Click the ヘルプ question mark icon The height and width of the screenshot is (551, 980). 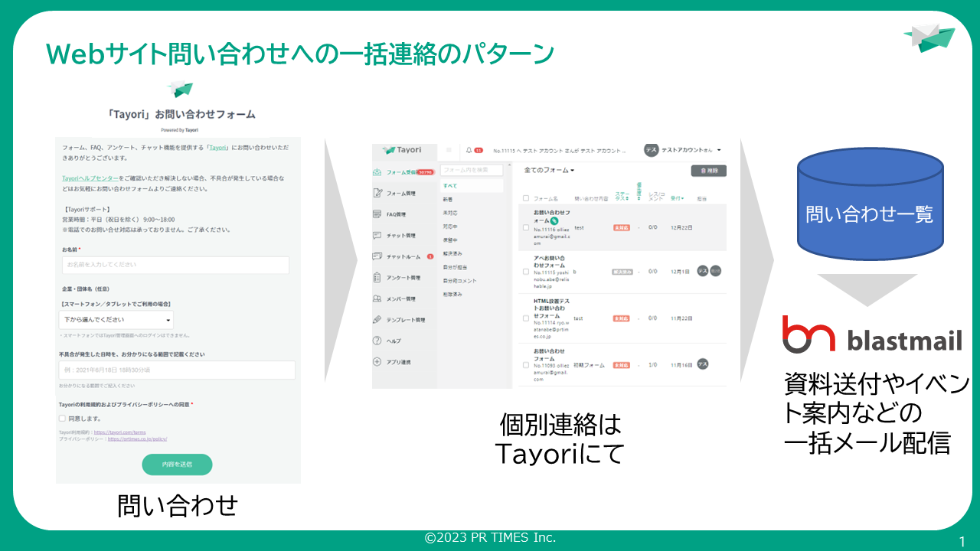(x=377, y=341)
